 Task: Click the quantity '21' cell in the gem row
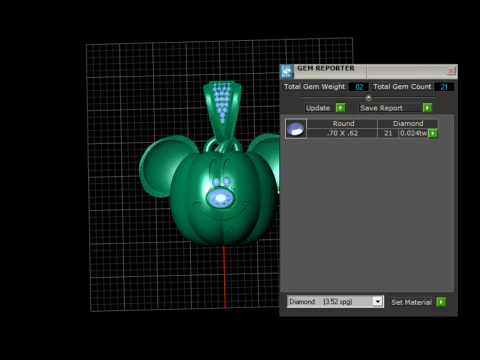coord(388,133)
